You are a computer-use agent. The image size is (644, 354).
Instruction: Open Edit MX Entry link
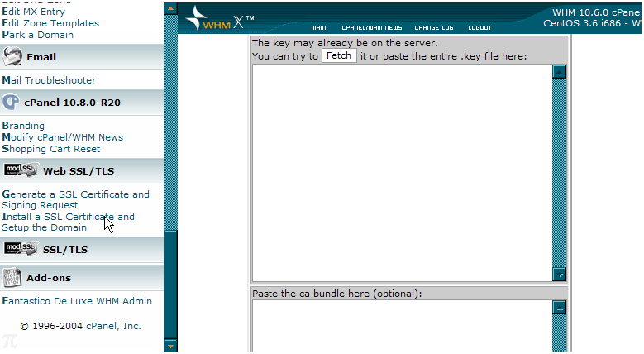pos(34,12)
